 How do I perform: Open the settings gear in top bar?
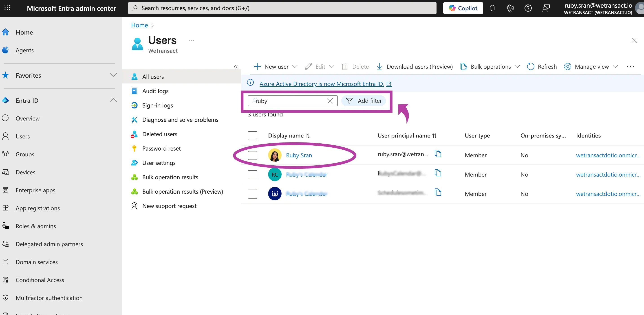pyautogui.click(x=510, y=8)
